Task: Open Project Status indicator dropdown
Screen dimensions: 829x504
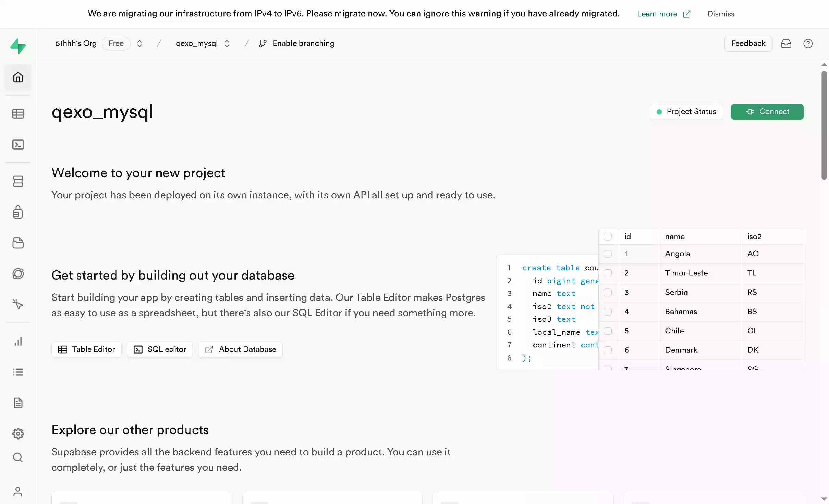Action: [x=686, y=112]
